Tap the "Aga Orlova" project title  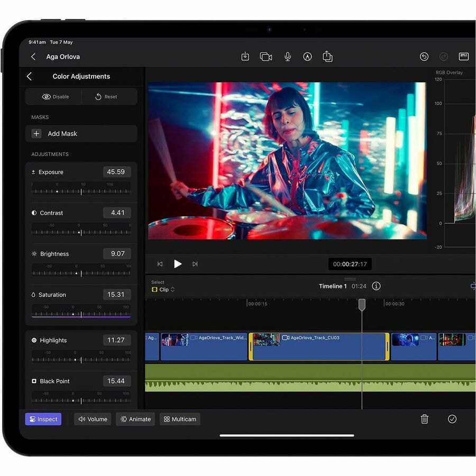pos(63,57)
